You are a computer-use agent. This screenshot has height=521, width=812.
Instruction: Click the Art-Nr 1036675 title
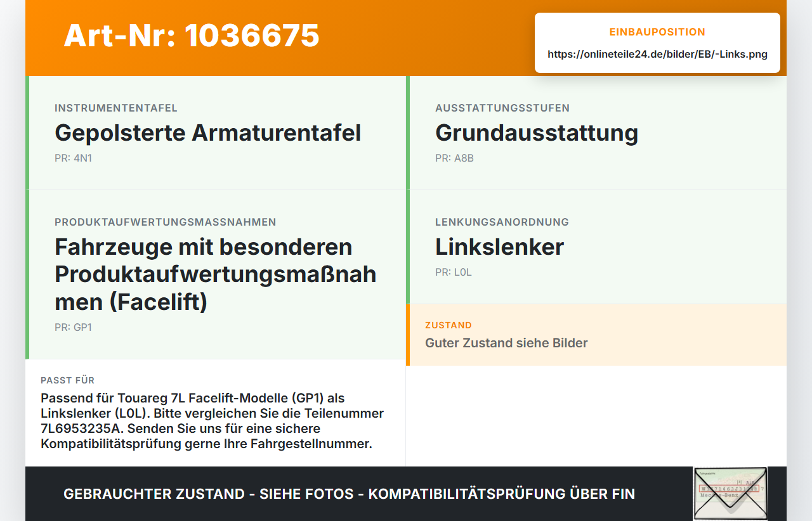coord(192,35)
